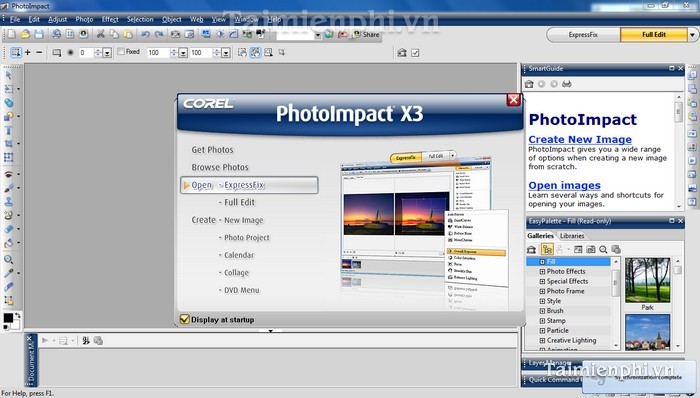Open dropdown next to first 100 field

pos(183,53)
